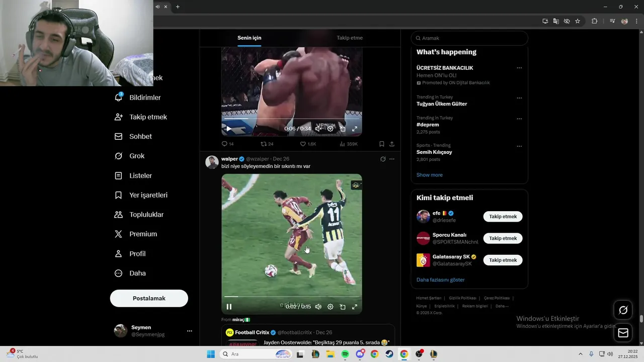Switch to the Senin için tab
Image resolution: width=644 pixels, height=362 pixels.
(x=250, y=38)
